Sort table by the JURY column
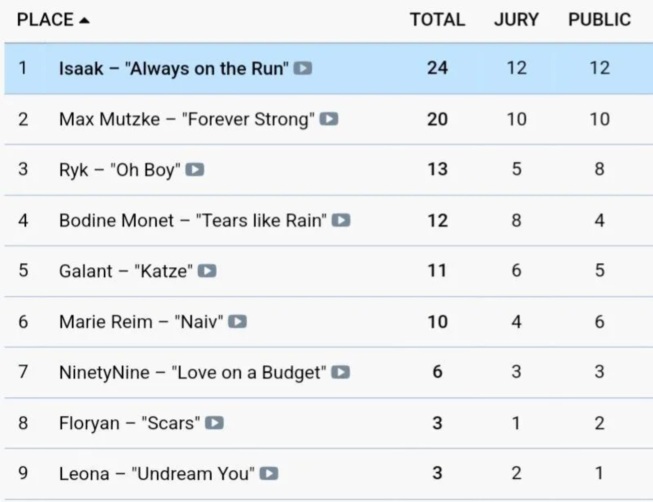Viewport: 653px width, 502px height. (516, 20)
